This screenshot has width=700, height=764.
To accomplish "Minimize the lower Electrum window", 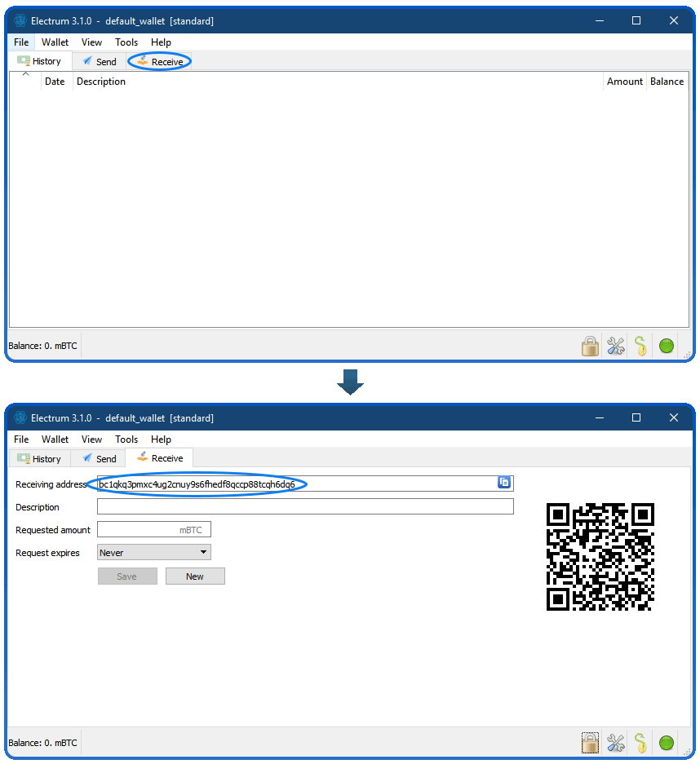I will click(600, 417).
